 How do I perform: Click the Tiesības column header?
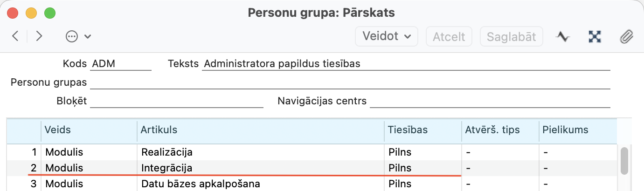click(408, 130)
